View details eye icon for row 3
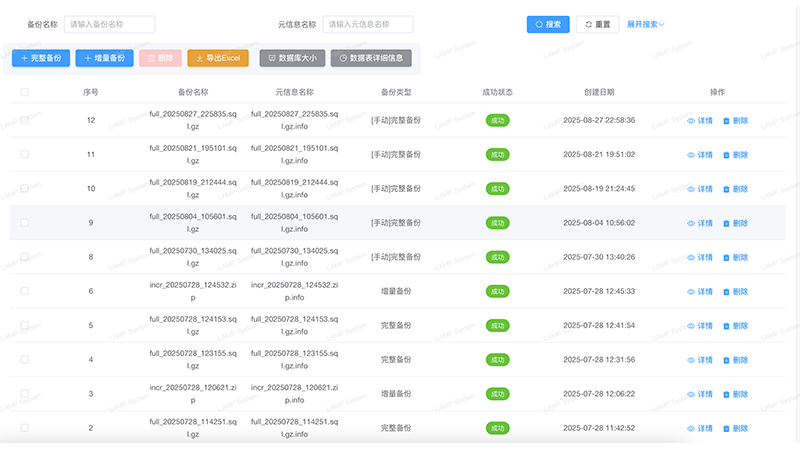Viewport: 800px width, 450px height. click(x=691, y=394)
